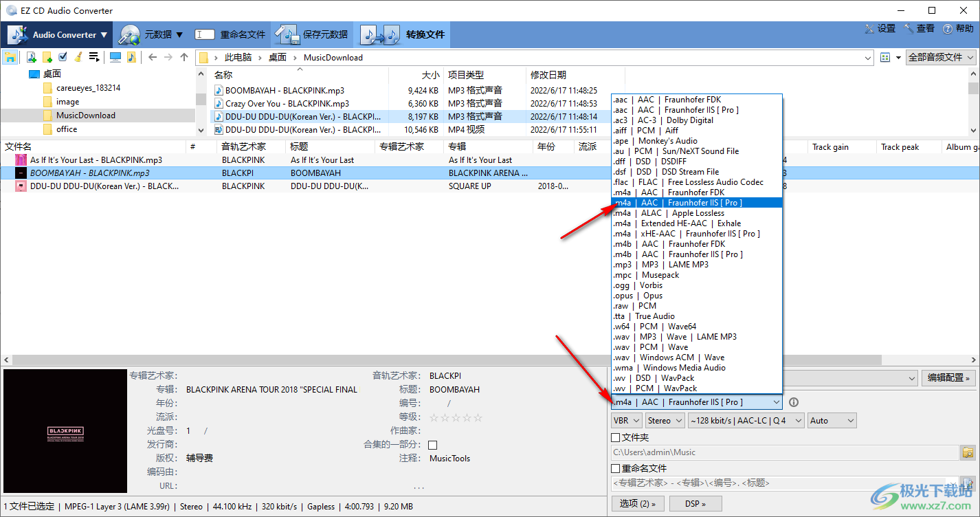The height and width of the screenshot is (517, 980).
Task: Choose .flac Free Lossless Audio Codec format
Action: tap(696, 182)
